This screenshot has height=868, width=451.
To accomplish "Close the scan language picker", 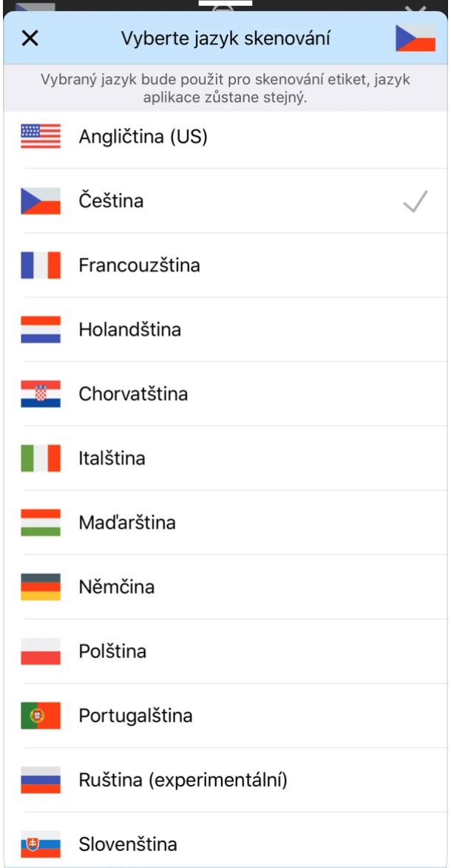I will click(30, 38).
